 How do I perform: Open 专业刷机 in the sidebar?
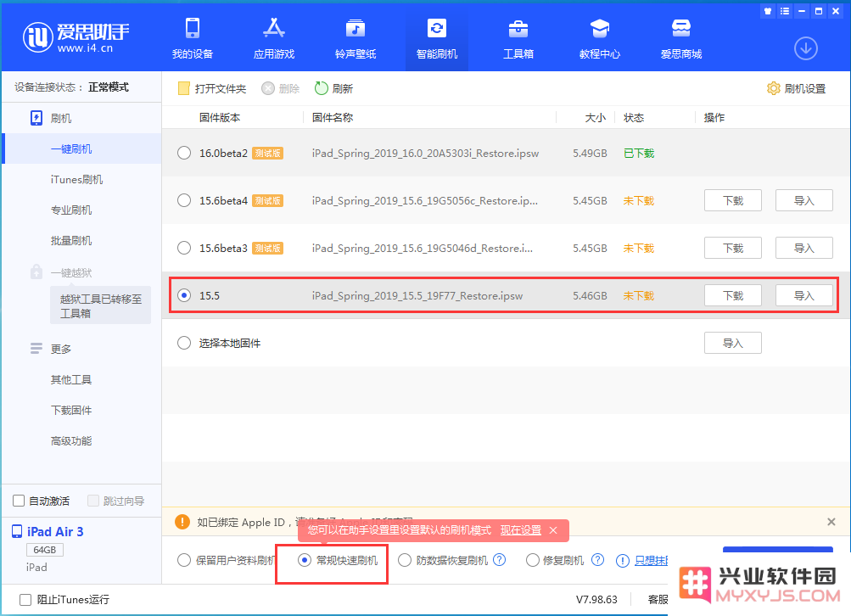point(71,210)
